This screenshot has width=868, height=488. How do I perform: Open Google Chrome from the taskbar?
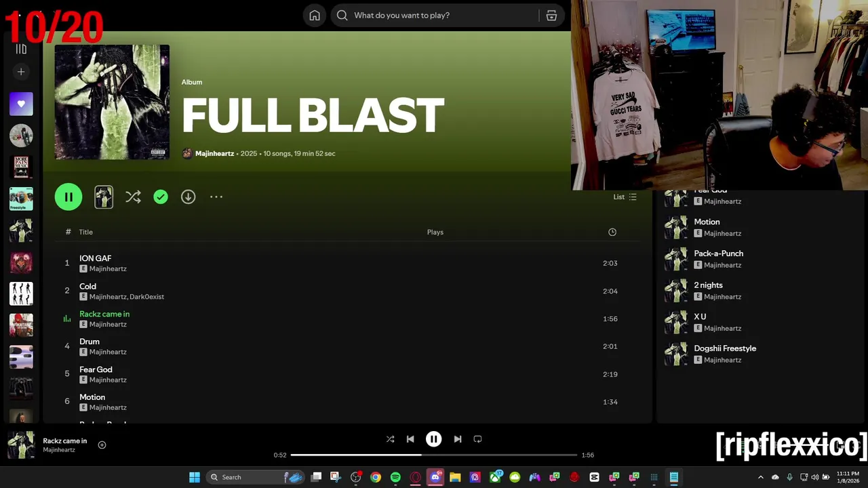[376, 477]
